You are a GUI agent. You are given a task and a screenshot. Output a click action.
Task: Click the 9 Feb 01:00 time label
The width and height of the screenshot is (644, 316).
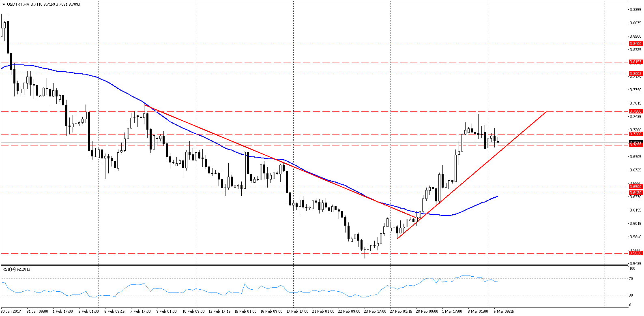point(167,312)
